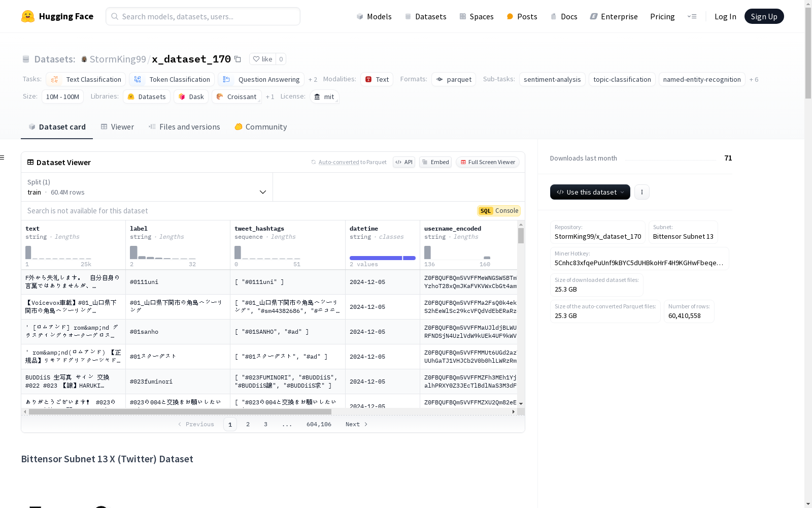
Task: Open the SQL Console
Action: 499,211
